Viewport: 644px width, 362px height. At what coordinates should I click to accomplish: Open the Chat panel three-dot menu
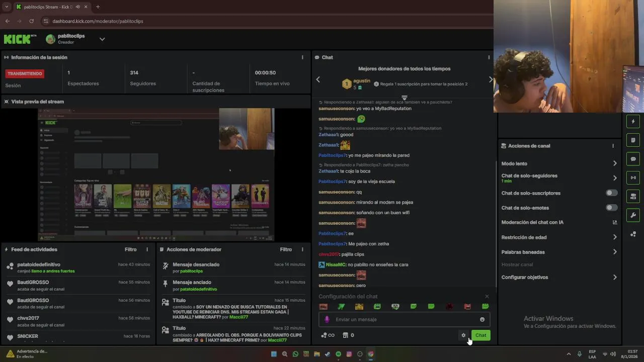pos(489,57)
